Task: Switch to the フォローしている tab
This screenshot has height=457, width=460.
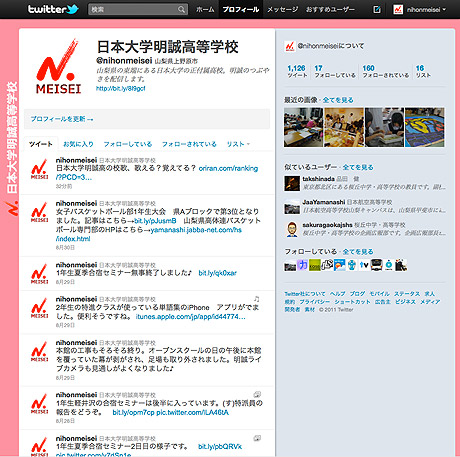Action: (128, 144)
